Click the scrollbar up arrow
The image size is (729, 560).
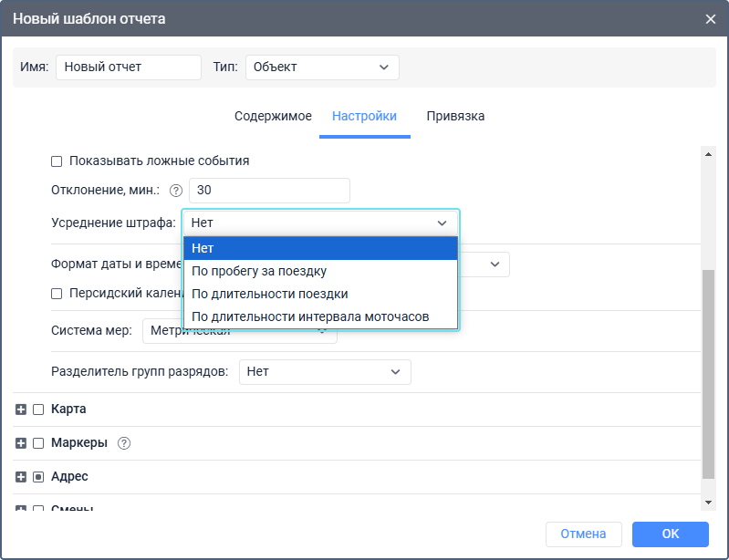tap(708, 154)
